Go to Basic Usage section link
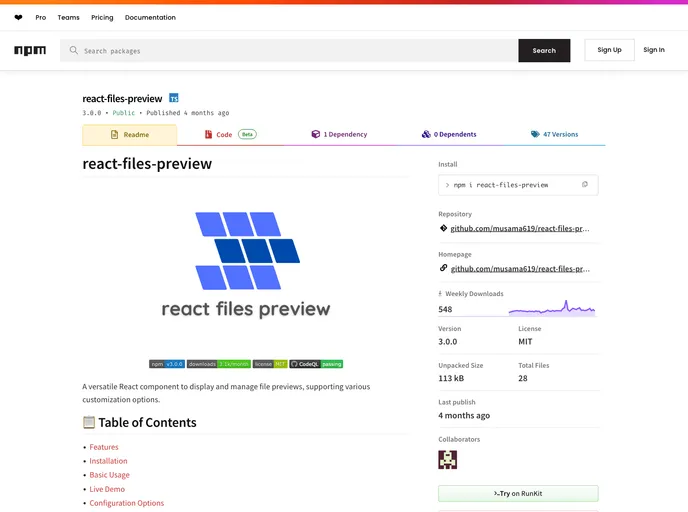The image size is (688, 512). [110, 475]
